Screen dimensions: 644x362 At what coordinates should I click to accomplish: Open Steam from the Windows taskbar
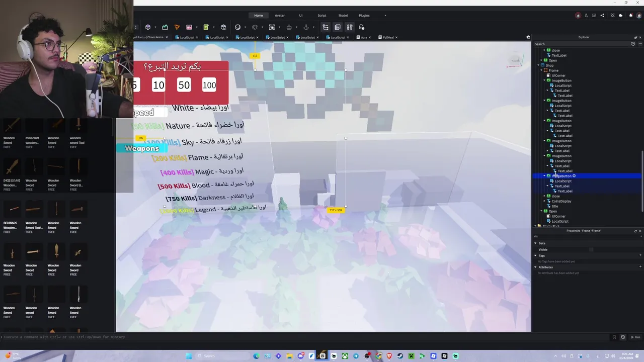coord(400,356)
